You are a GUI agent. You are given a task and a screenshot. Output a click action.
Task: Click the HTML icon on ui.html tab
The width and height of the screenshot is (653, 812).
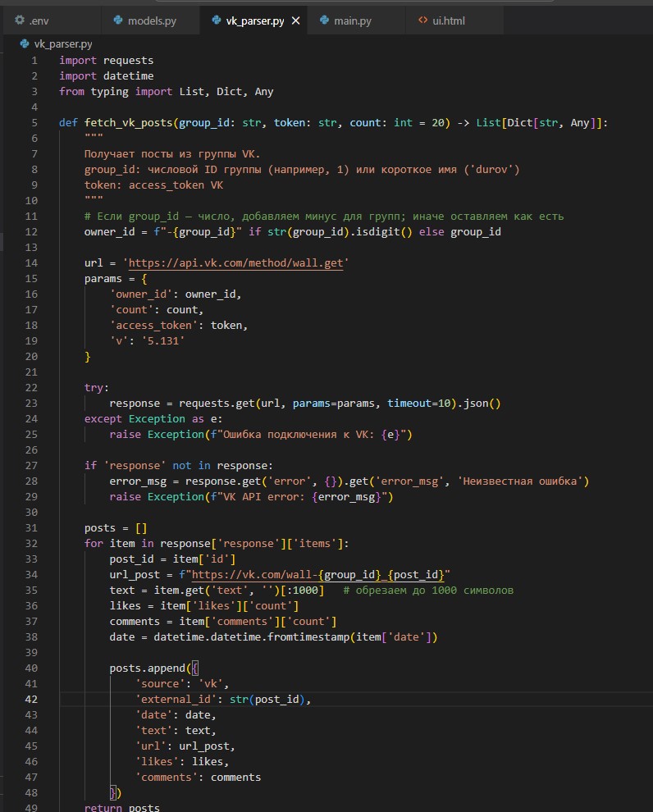(423, 21)
